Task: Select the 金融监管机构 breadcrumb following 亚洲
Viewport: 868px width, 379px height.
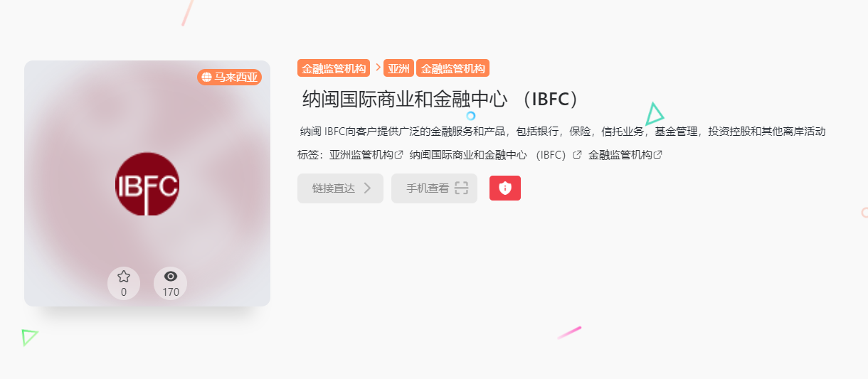Action: point(453,69)
